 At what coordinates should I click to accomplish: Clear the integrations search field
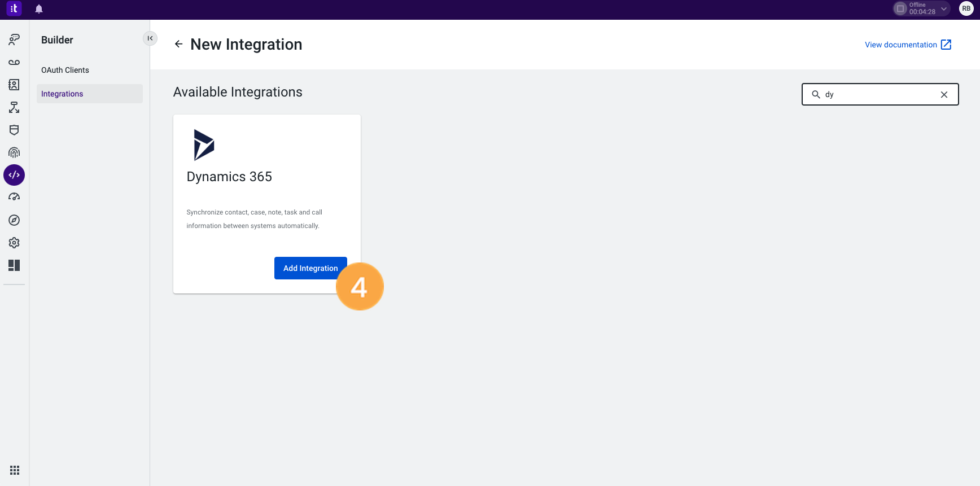(x=944, y=94)
